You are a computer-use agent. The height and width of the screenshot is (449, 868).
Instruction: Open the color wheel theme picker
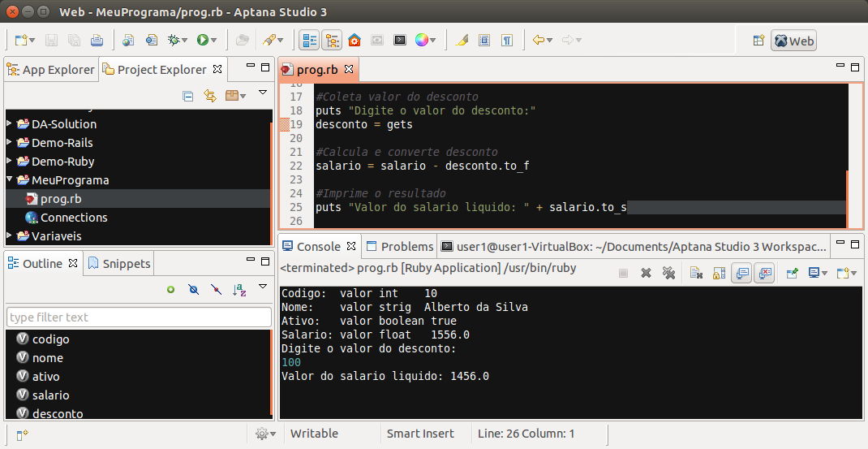pyautogui.click(x=421, y=40)
